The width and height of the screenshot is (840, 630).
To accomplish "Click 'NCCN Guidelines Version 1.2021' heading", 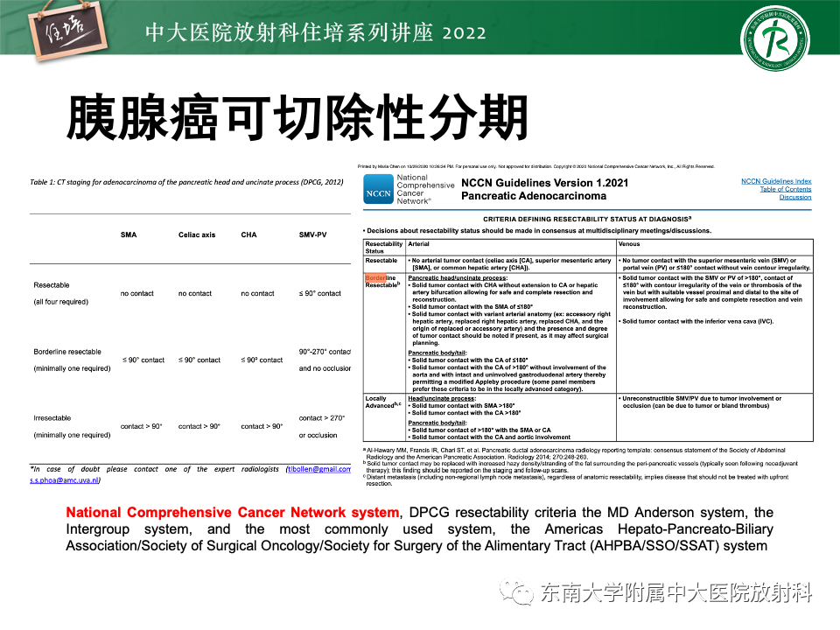I will (x=545, y=183).
